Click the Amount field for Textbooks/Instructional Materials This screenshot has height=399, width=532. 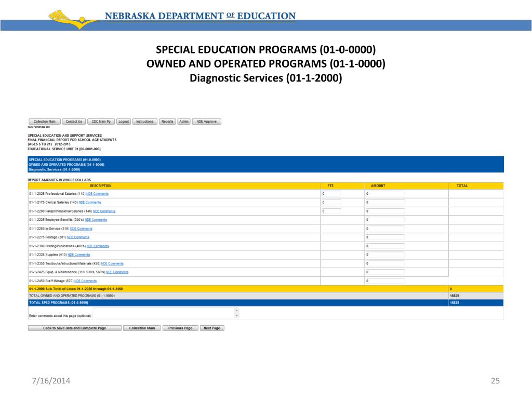(x=385, y=263)
